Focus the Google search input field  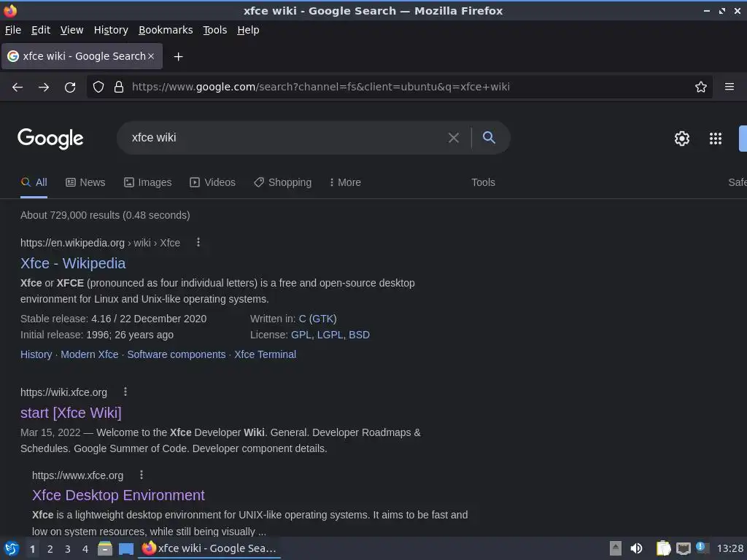point(286,138)
